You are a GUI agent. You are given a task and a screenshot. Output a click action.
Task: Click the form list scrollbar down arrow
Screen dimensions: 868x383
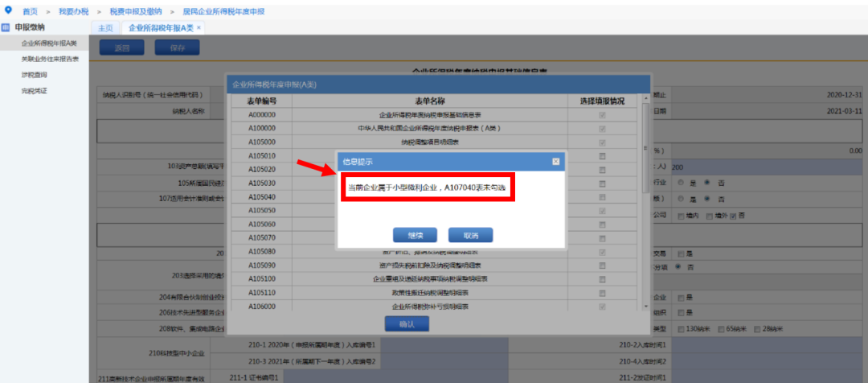coord(645,307)
